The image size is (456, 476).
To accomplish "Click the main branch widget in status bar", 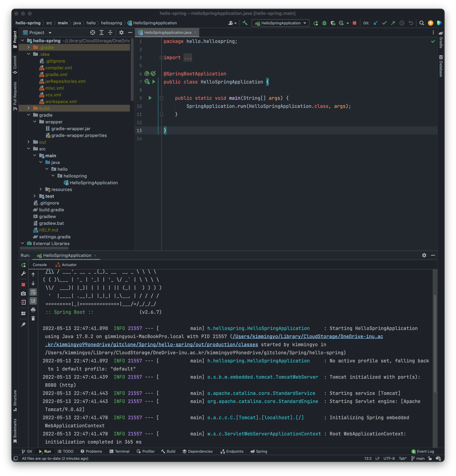I will [x=418, y=458].
